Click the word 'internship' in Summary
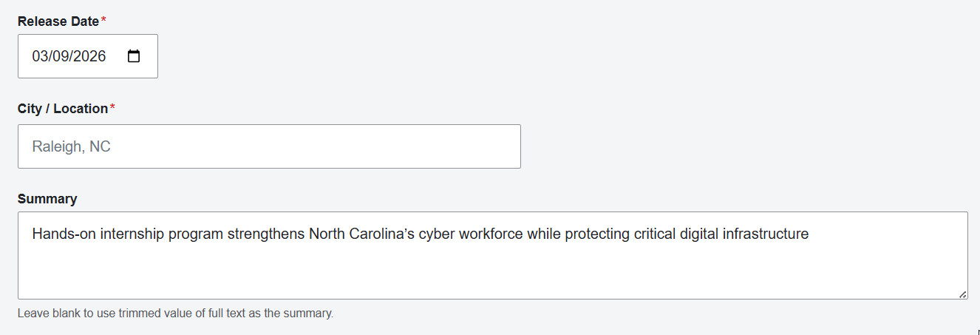The height and width of the screenshot is (335, 980). point(132,234)
